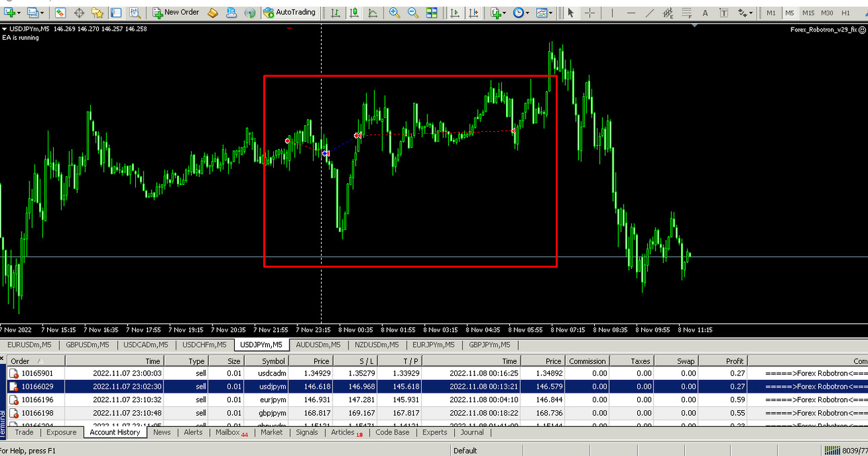Select the trendline drawing tool
868x456 pixels.
[649, 13]
